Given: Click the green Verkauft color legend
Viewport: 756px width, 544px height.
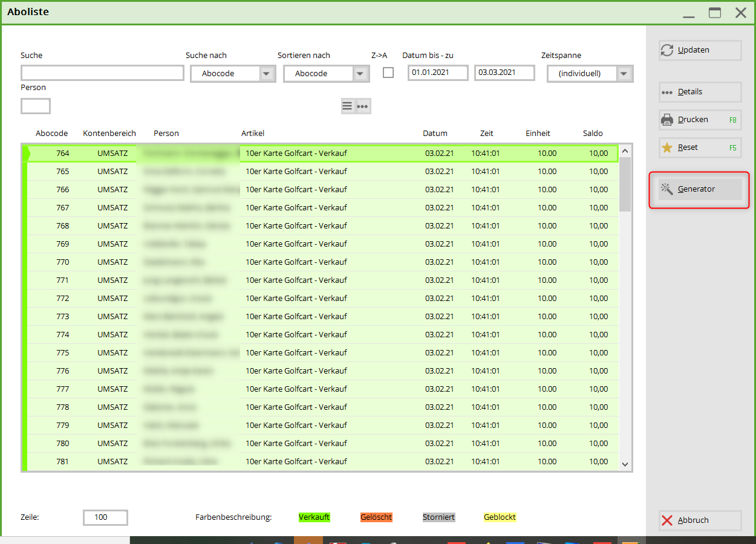Looking at the screenshot, I should [314, 517].
